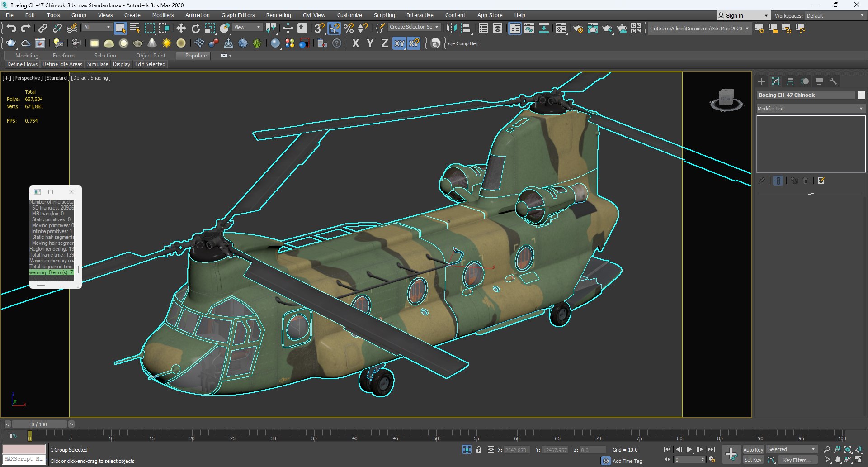Open the Scene Explorer icon
Viewport: 868px width, 467px height.
(483, 29)
